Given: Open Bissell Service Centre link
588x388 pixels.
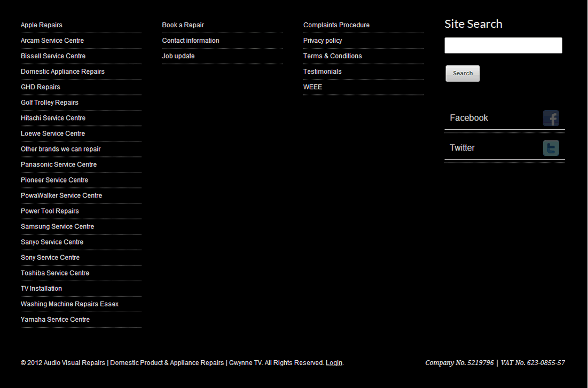Looking at the screenshot, I should (x=53, y=56).
